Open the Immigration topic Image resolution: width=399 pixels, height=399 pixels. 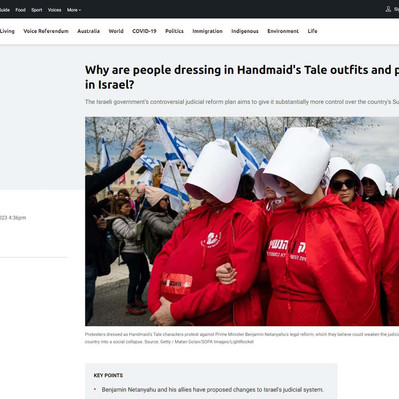click(x=207, y=31)
